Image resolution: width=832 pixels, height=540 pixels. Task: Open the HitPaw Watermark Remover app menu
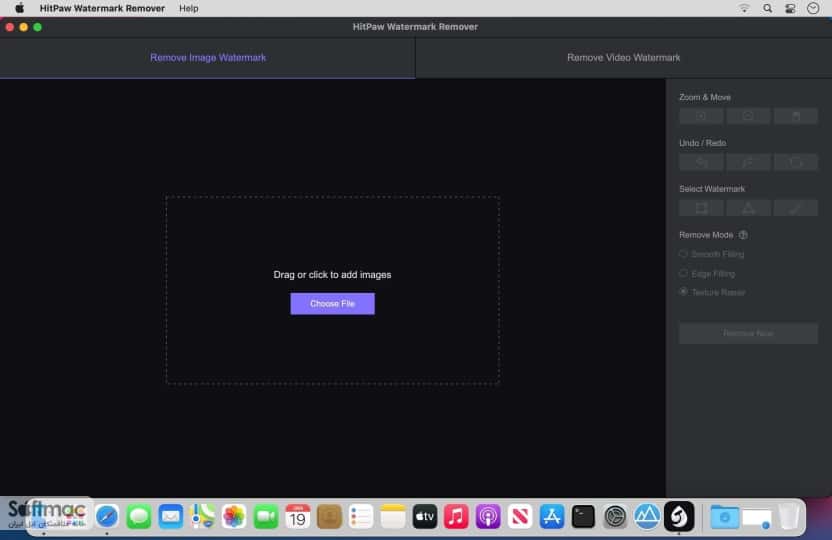(102, 8)
